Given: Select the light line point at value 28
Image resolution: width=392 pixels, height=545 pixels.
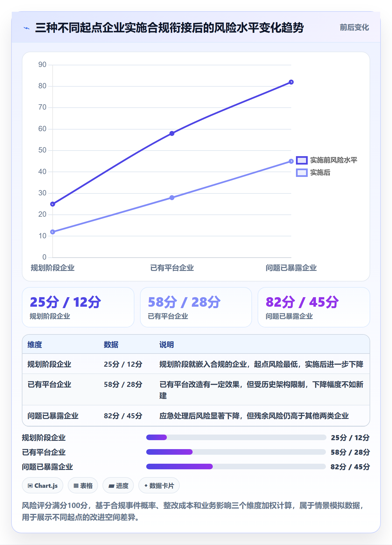Looking at the screenshot, I should tap(172, 198).
